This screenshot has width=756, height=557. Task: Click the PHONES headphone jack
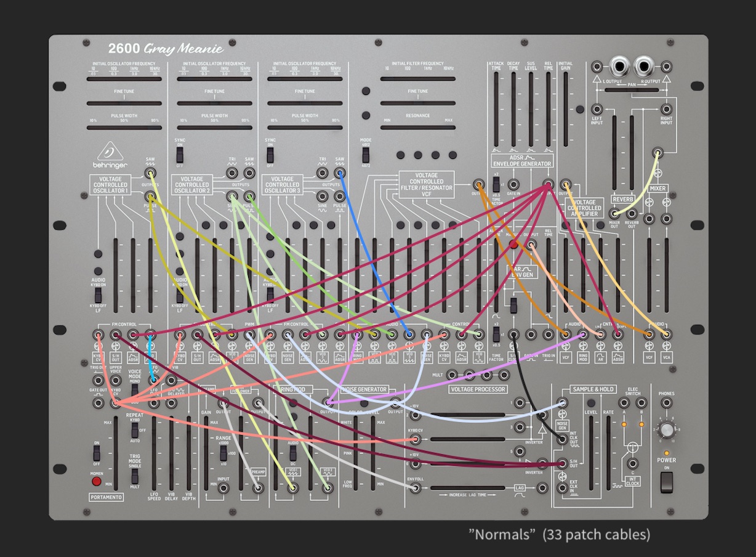(666, 403)
